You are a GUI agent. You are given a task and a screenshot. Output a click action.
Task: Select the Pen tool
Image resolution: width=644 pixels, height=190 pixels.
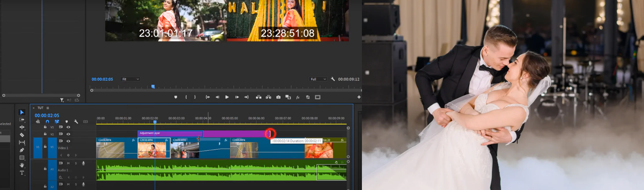22,150
